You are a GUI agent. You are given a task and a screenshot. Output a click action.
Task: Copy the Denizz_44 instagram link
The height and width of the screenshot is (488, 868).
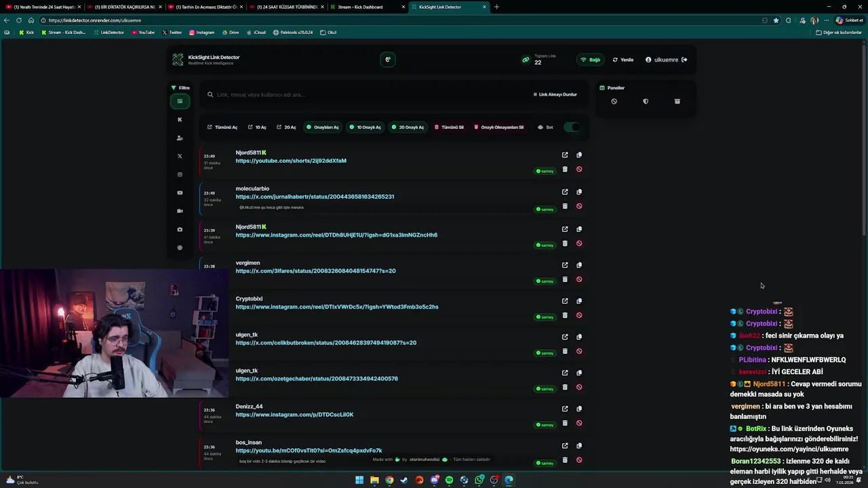579,409
